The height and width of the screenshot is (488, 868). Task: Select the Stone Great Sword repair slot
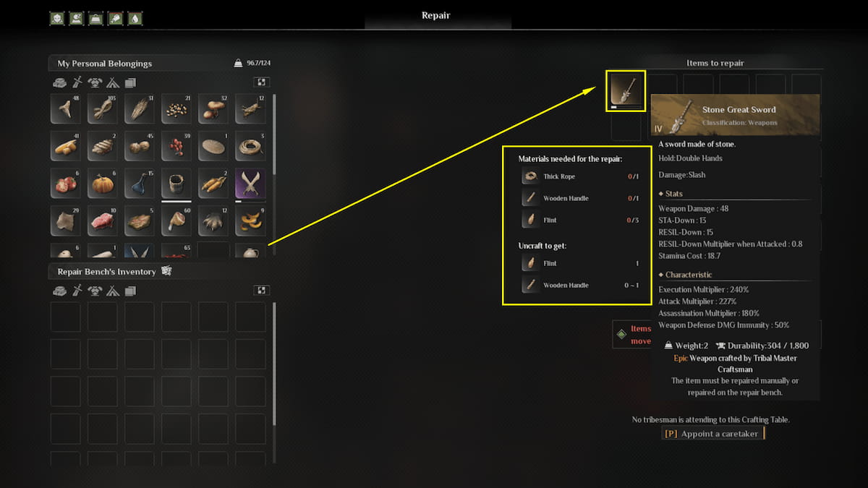626,91
